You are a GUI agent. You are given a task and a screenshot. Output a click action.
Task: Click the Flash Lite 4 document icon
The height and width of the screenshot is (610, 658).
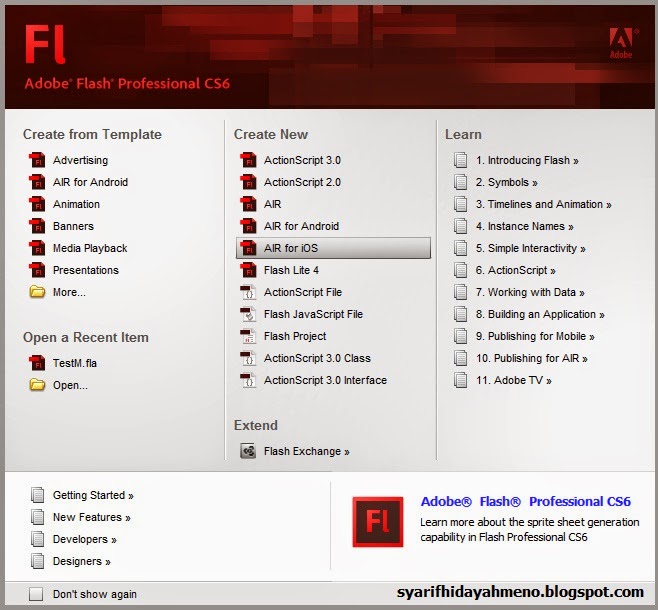point(248,270)
